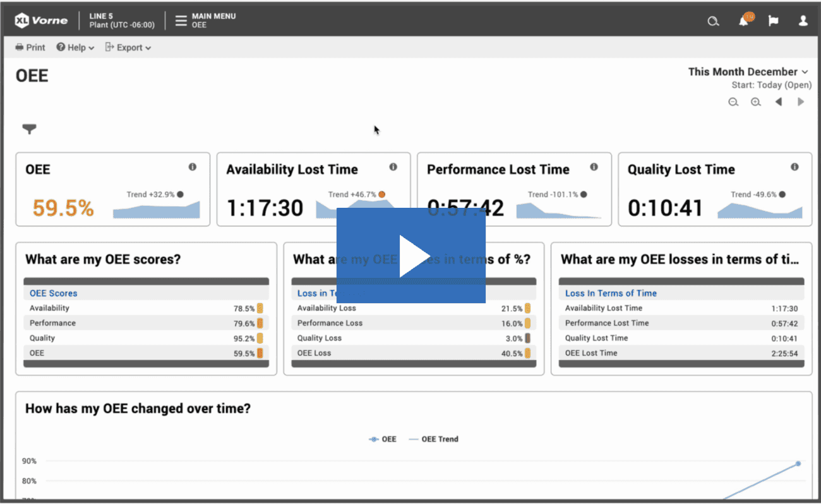The height and width of the screenshot is (504, 821).
Task: Open the notifications bell icon
Action: coord(745,21)
